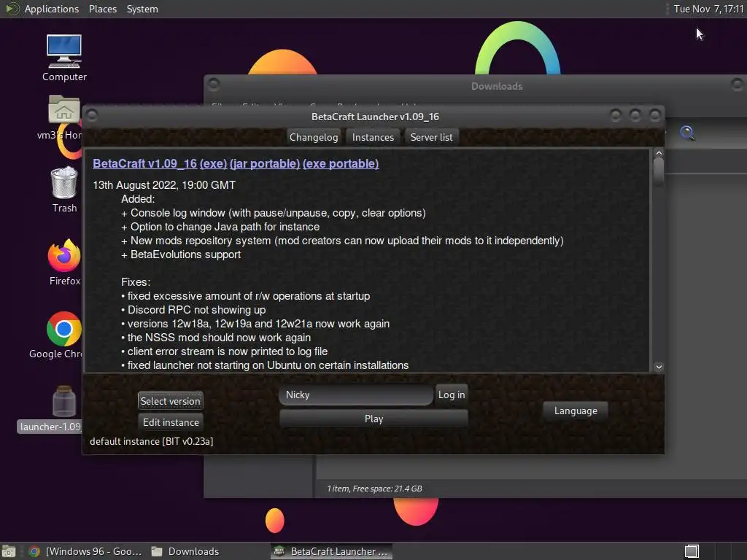This screenshot has width=747, height=560.
Task: Click 'New mods repository system' changelog line
Action: pyautogui.click(x=342, y=241)
